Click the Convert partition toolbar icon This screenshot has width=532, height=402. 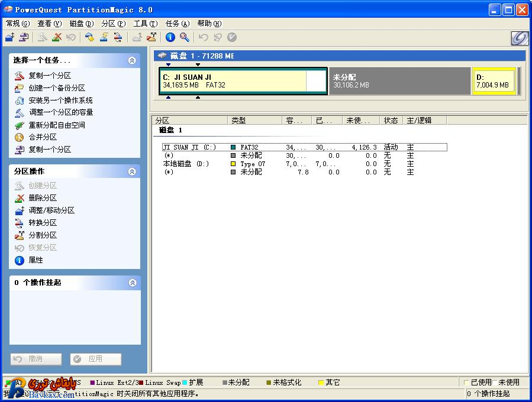pos(118,37)
